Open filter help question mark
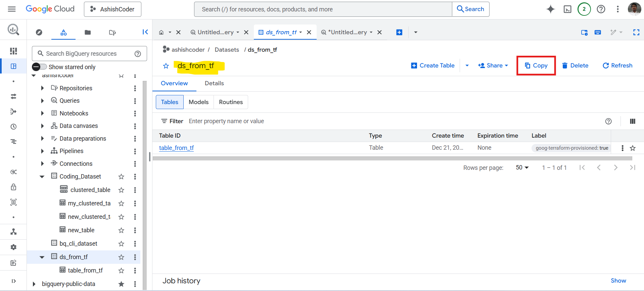The image size is (644, 291). 608,121
